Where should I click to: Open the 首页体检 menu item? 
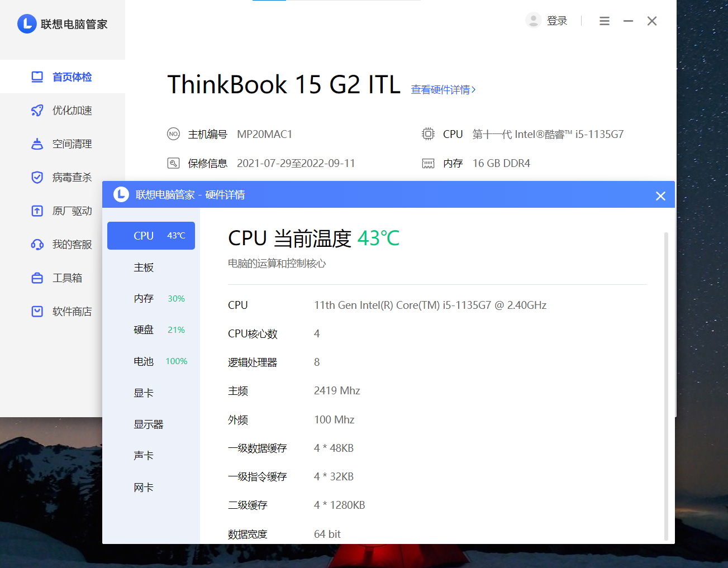pyautogui.click(x=63, y=77)
